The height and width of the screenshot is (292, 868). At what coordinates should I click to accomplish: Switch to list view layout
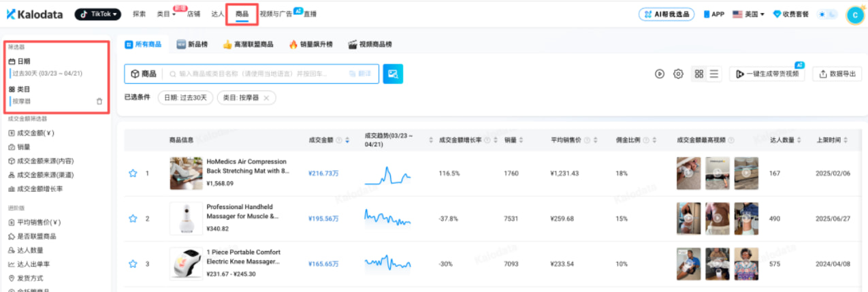(x=714, y=74)
